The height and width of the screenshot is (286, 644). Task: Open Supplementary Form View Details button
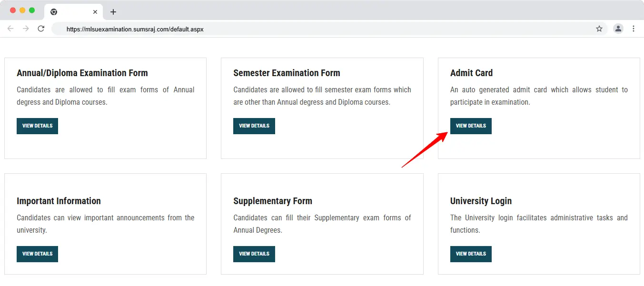pos(254,254)
